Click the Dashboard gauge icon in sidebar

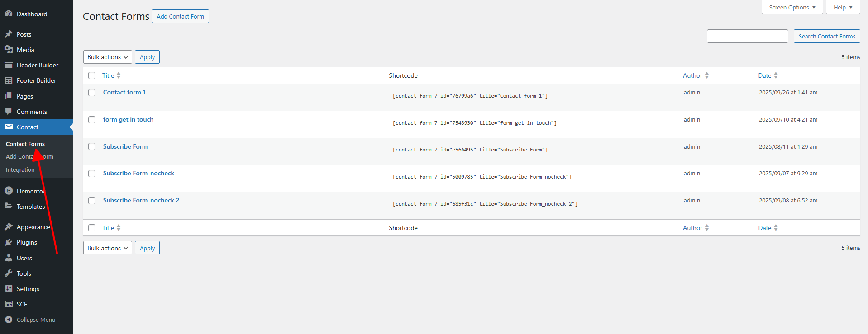(9, 14)
